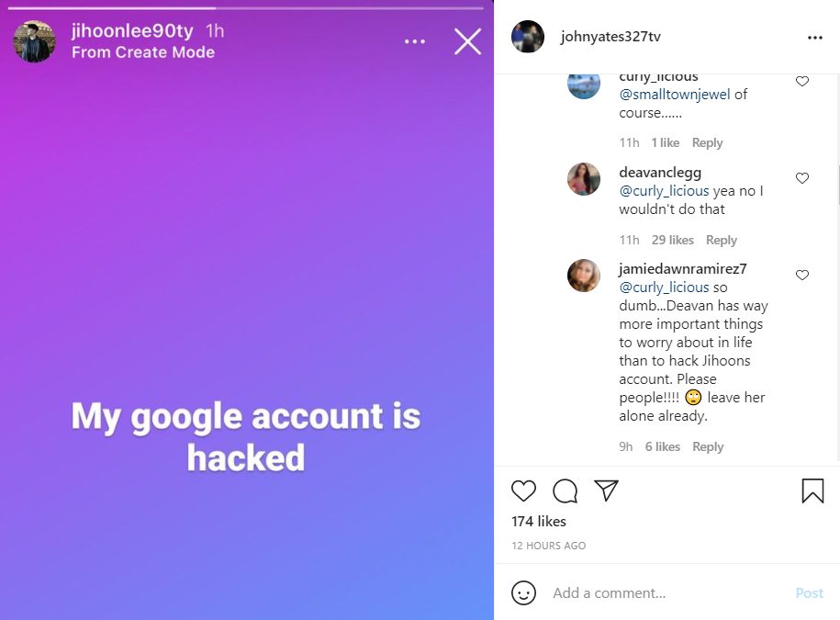Open jihoonlee90ty story profile picture
The width and height of the screenshot is (840, 620).
coord(35,41)
